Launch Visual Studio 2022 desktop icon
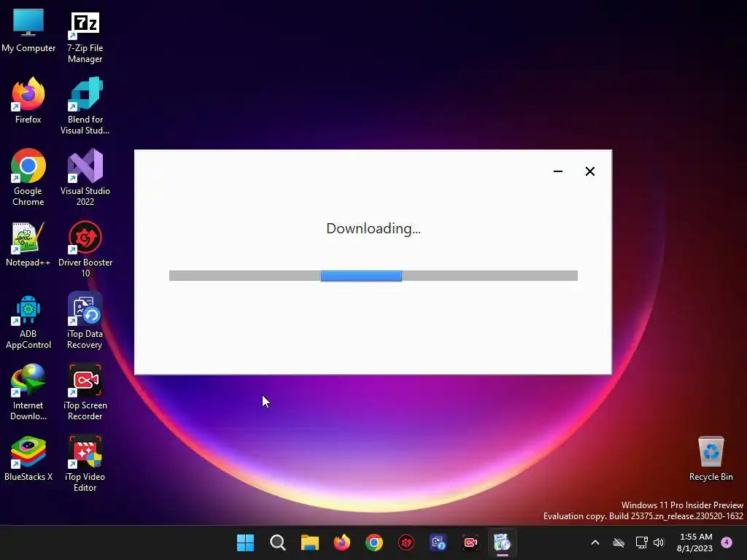The height and width of the screenshot is (560, 747). 85,177
